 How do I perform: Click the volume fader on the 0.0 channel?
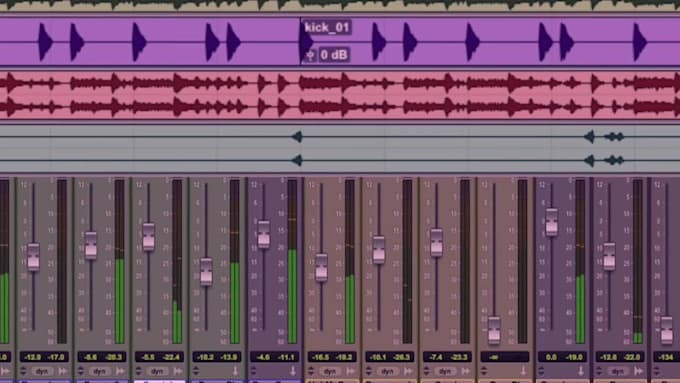[552, 222]
